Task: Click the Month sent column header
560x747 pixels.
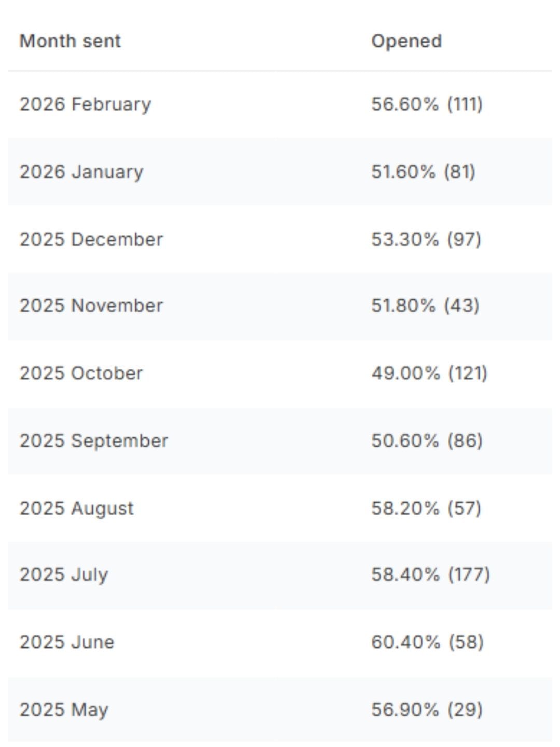Action: pos(70,41)
